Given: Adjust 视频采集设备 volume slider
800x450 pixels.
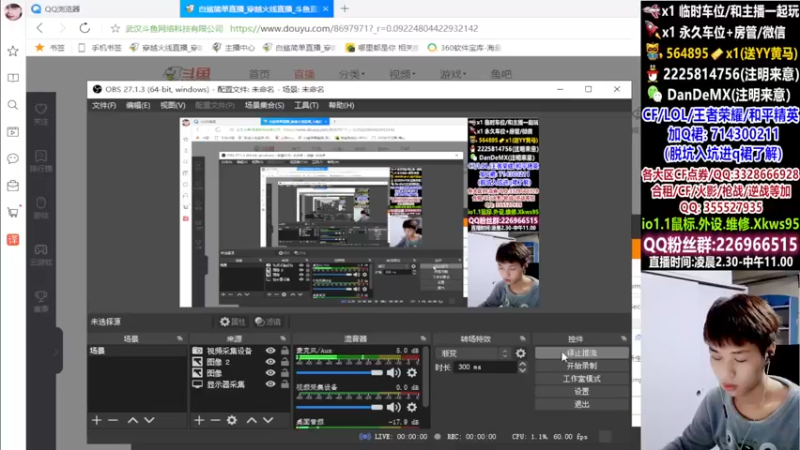Looking at the screenshot, I should tap(339, 407).
